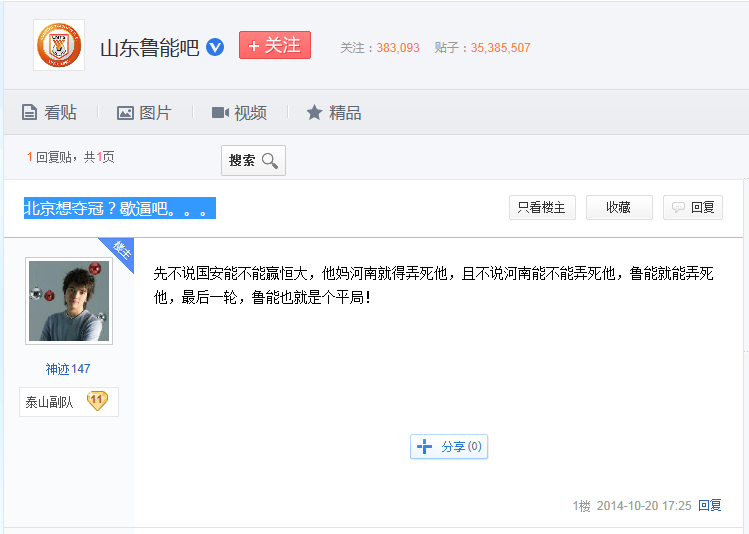Switch to the 视频 tab

click(239, 113)
